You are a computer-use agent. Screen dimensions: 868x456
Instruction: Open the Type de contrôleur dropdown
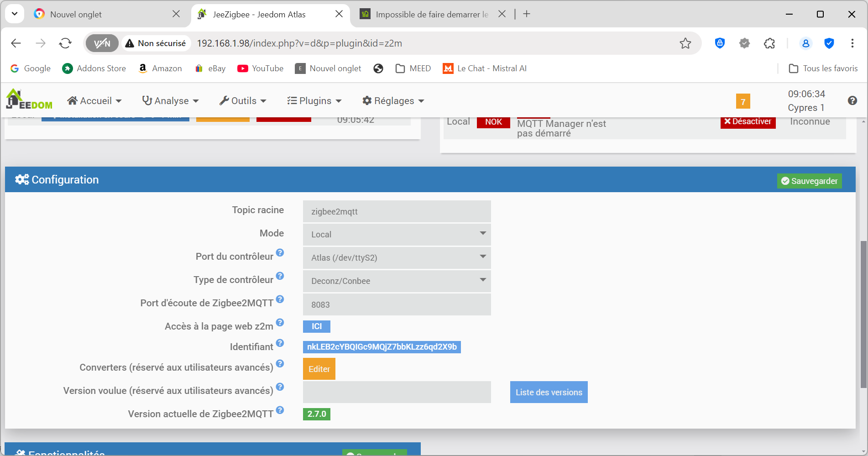pos(397,281)
